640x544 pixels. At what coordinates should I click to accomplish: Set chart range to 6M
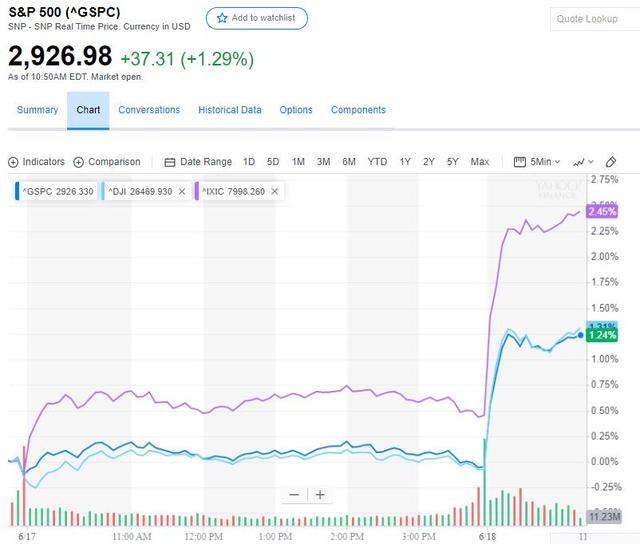pyautogui.click(x=349, y=162)
